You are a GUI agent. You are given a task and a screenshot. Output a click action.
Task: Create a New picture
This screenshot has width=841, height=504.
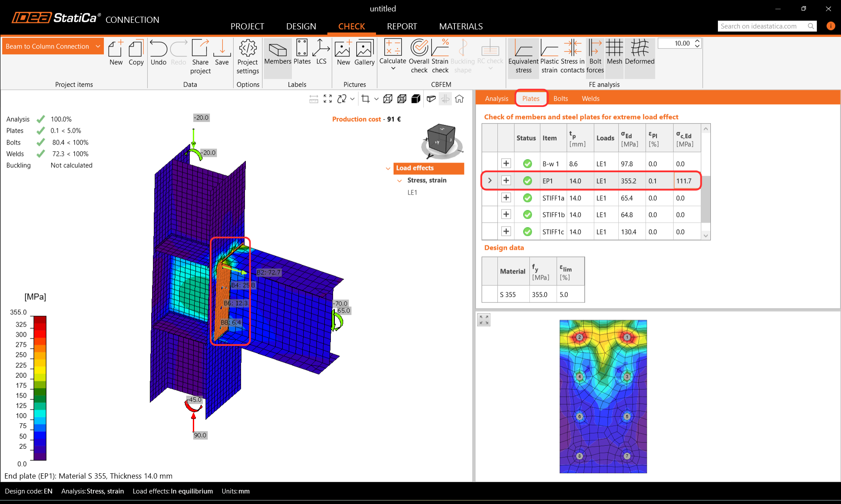(x=343, y=53)
